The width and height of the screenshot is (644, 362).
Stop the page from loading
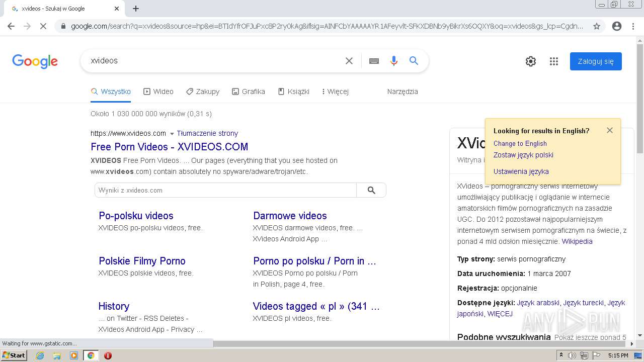43,26
